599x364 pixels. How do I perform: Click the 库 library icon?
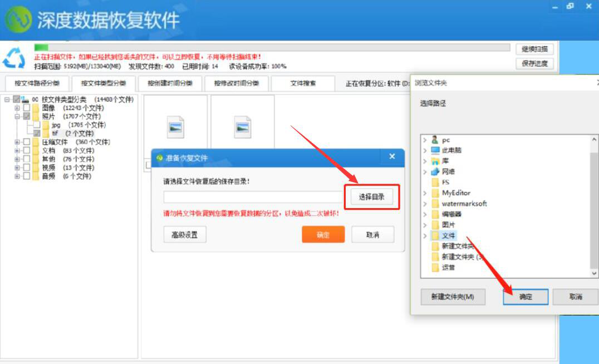click(435, 161)
